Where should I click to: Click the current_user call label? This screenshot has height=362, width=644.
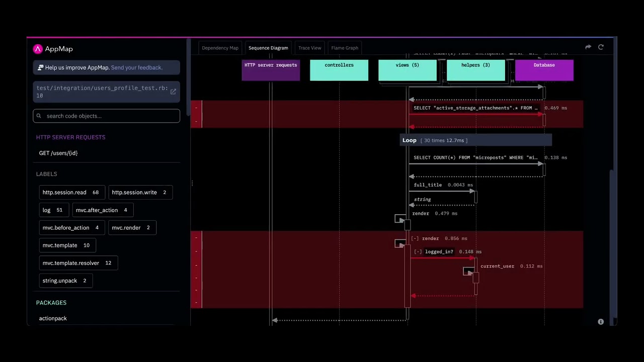point(497,266)
